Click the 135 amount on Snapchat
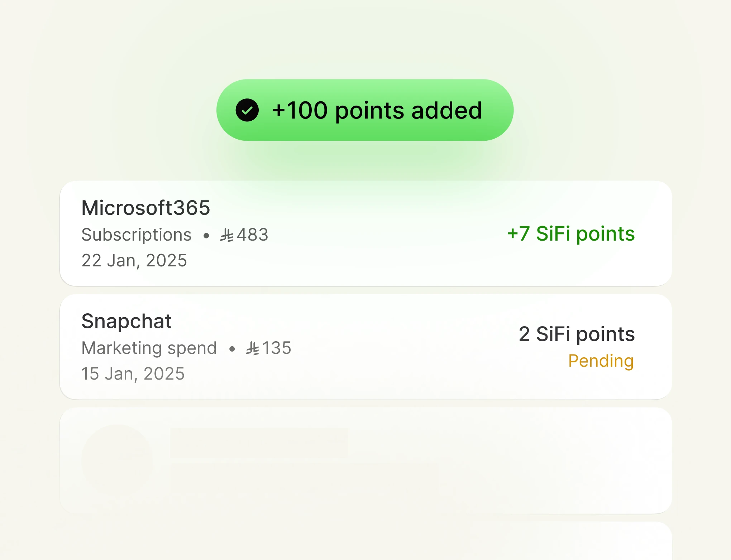The height and width of the screenshot is (560, 731). click(x=277, y=348)
